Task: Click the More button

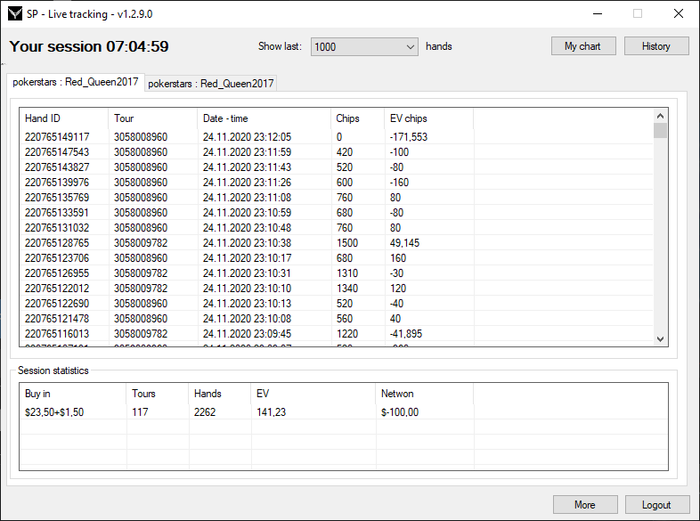Action: tap(585, 504)
